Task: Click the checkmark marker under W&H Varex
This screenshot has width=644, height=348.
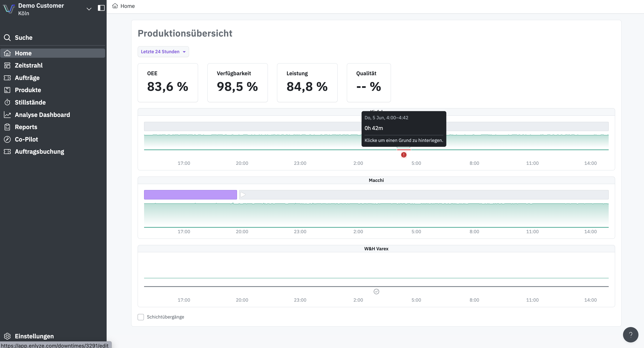Action: 376,291
